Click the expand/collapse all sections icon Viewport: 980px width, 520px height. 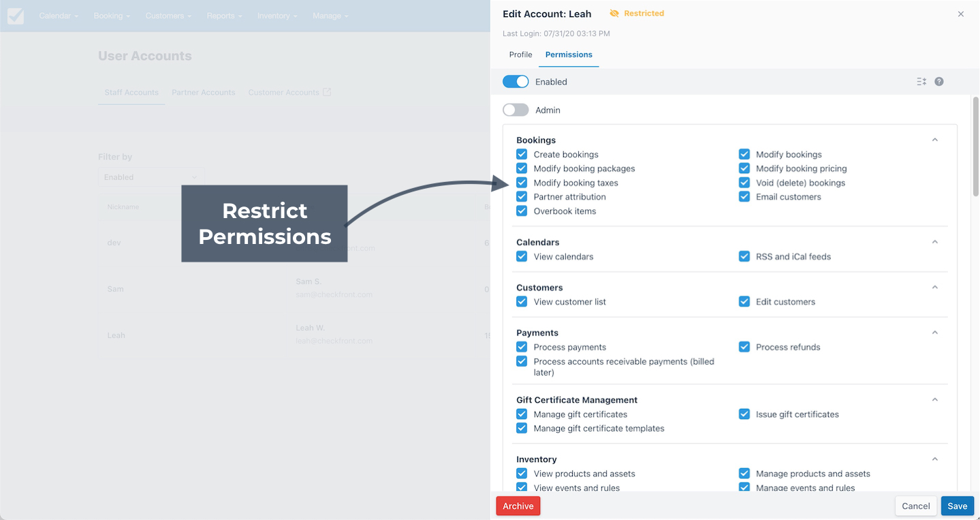tap(921, 82)
